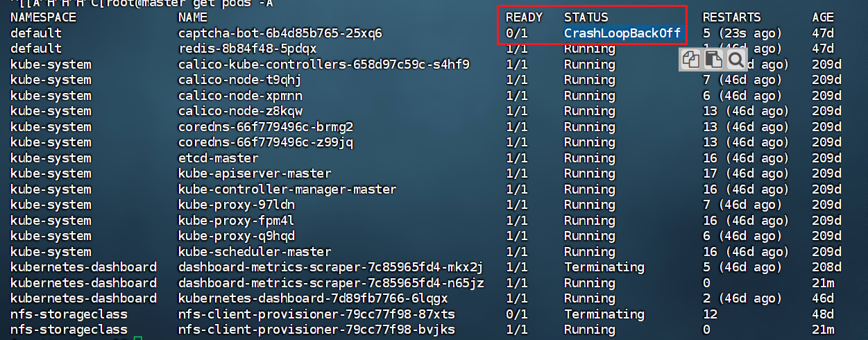
Task: Click the kube-apiserver-master pod name
Action: [254, 173]
